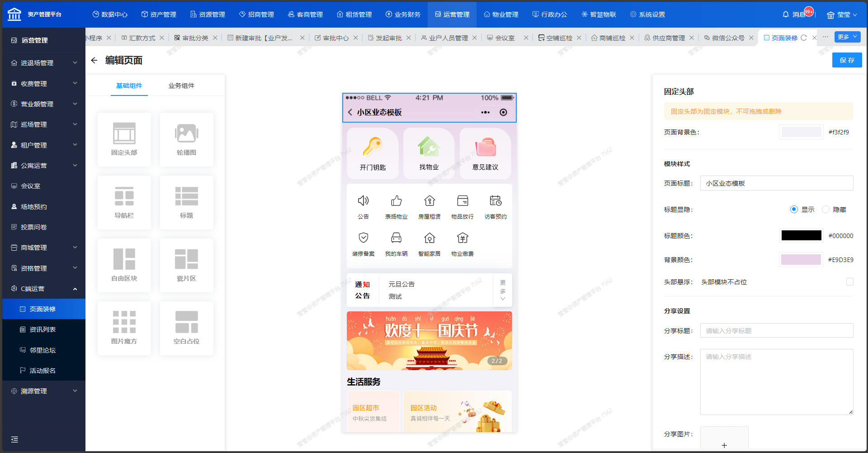
Task: Open the 背景颜色 color swatch picker
Action: click(801, 260)
